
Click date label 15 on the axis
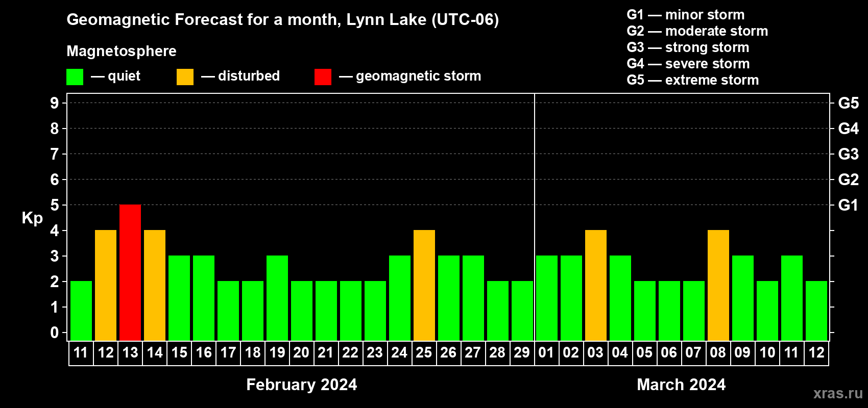pos(179,352)
